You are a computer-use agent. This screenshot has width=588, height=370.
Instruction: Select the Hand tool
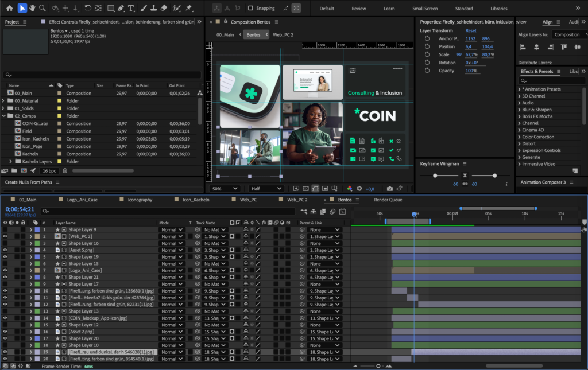click(32, 8)
